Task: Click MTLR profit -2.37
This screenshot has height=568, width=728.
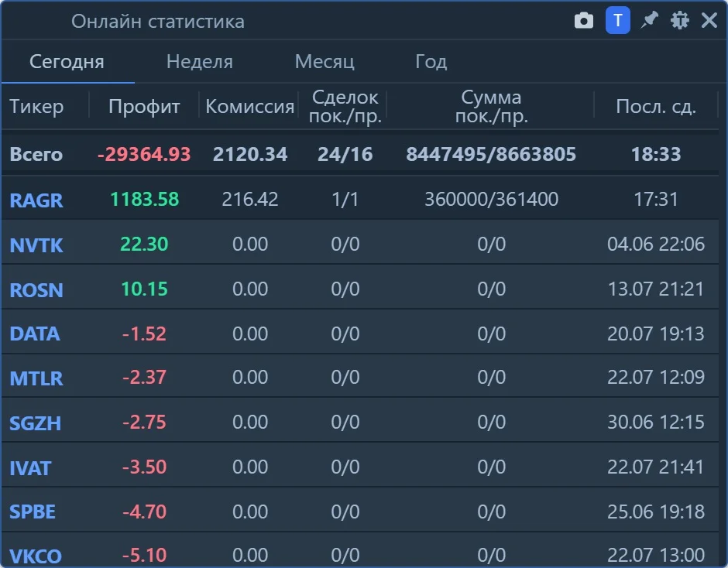Action: [144, 378]
